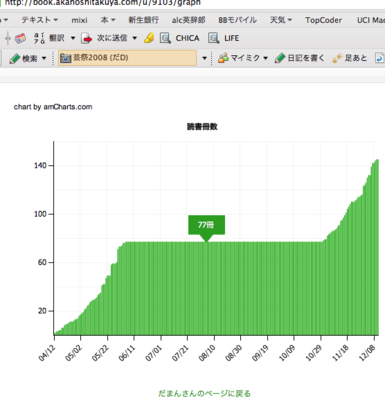The image size is (385, 400).
Task: Open the テキスト bookmarks folder
Action: pos(39,20)
